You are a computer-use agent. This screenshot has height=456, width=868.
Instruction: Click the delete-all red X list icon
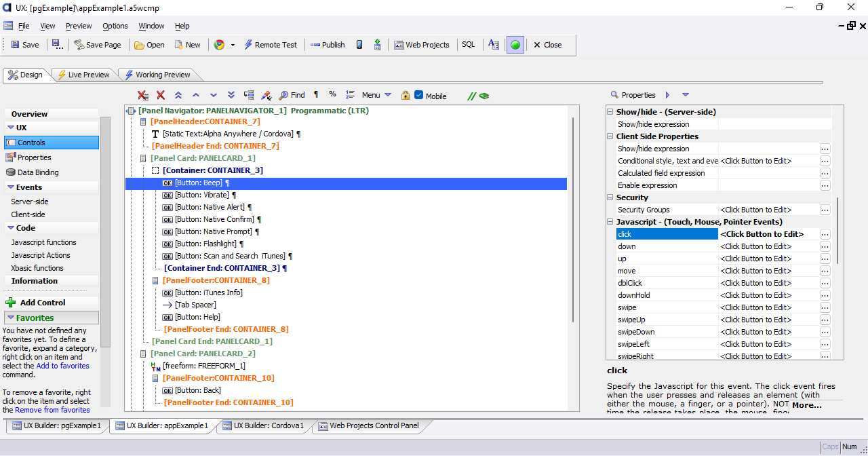click(x=143, y=95)
